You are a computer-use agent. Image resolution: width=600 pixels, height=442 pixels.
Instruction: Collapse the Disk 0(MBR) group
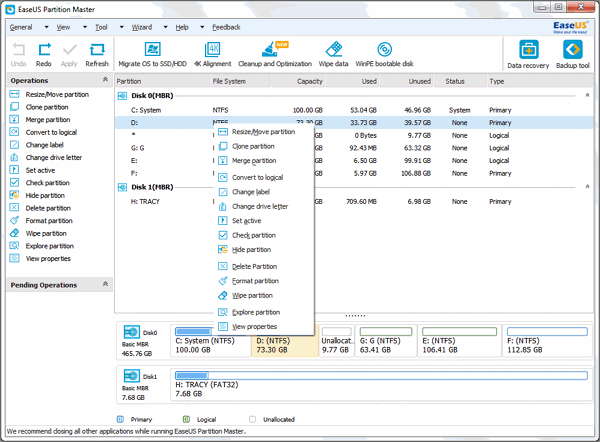[x=587, y=95]
